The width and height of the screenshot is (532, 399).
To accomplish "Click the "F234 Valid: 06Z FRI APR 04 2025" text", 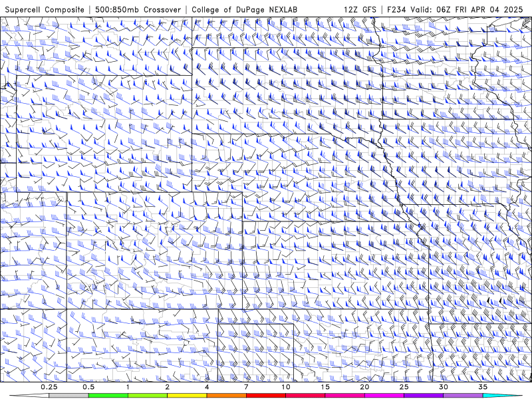I will pyautogui.click(x=455, y=9).
